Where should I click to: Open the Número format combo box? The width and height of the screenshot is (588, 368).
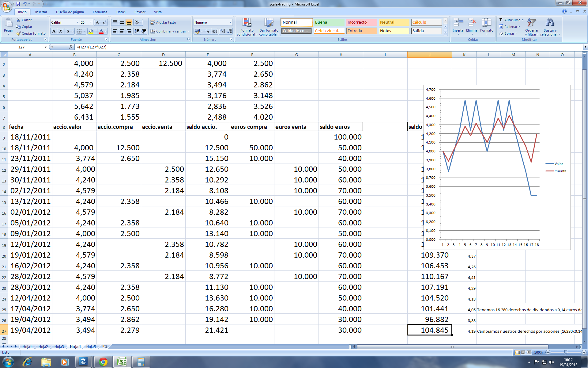point(230,22)
